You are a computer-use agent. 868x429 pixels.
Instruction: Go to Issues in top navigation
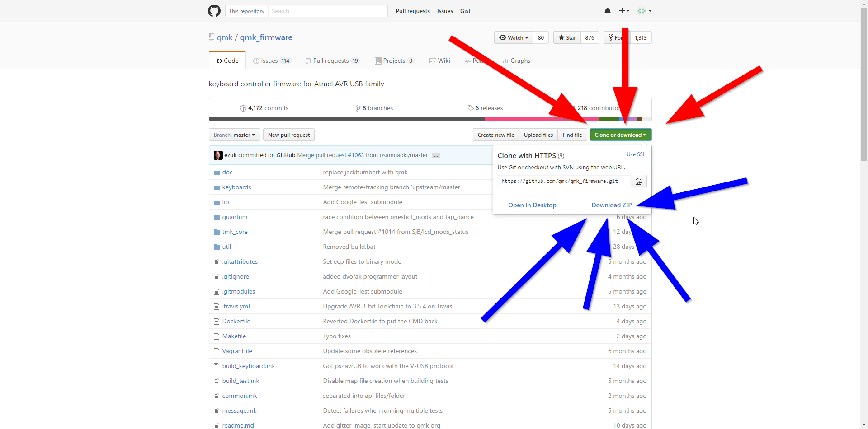click(x=445, y=11)
